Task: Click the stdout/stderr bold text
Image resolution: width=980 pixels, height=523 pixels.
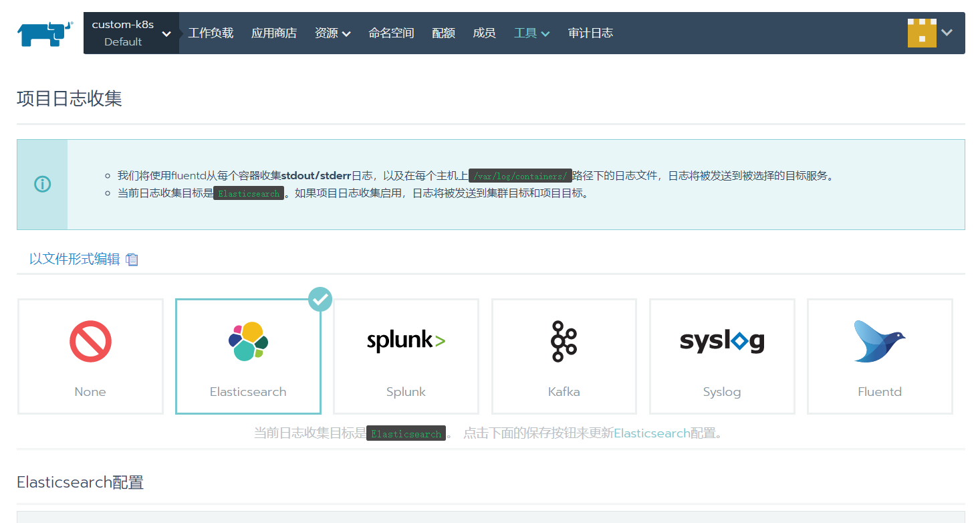Action: (316, 176)
